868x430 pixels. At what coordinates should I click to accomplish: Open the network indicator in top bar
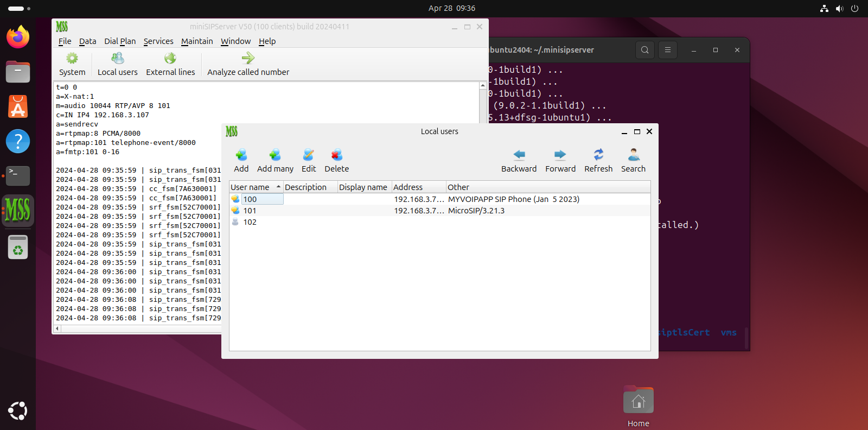(x=824, y=8)
